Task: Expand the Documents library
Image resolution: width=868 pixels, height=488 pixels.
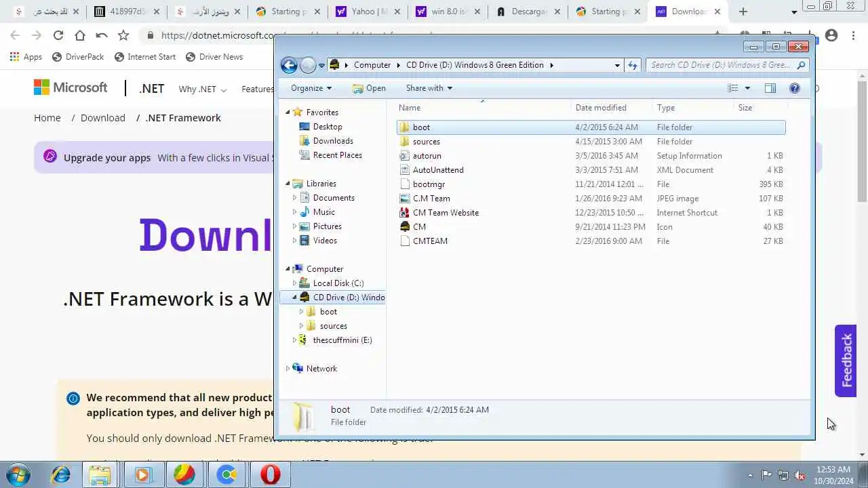Action: (x=294, y=198)
